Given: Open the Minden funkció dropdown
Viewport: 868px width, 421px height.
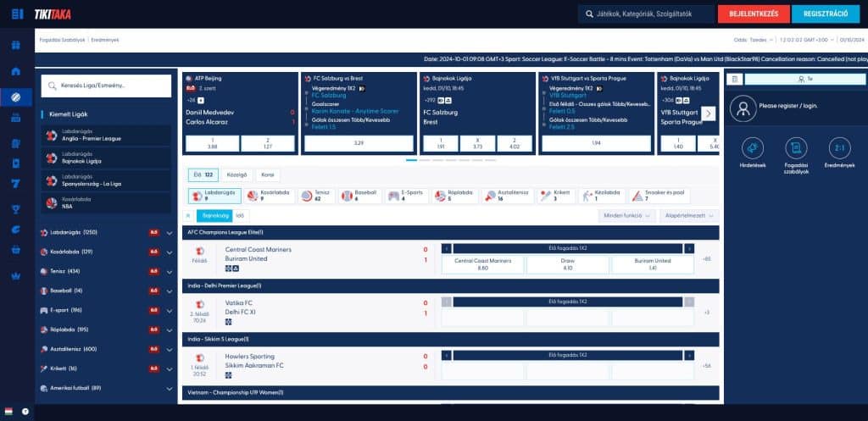Looking at the screenshot, I should click(627, 216).
